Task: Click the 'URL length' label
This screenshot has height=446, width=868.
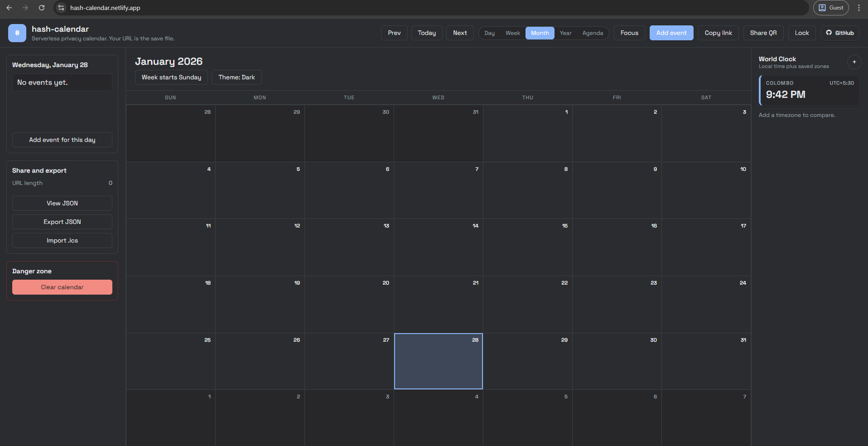Action: (x=27, y=183)
